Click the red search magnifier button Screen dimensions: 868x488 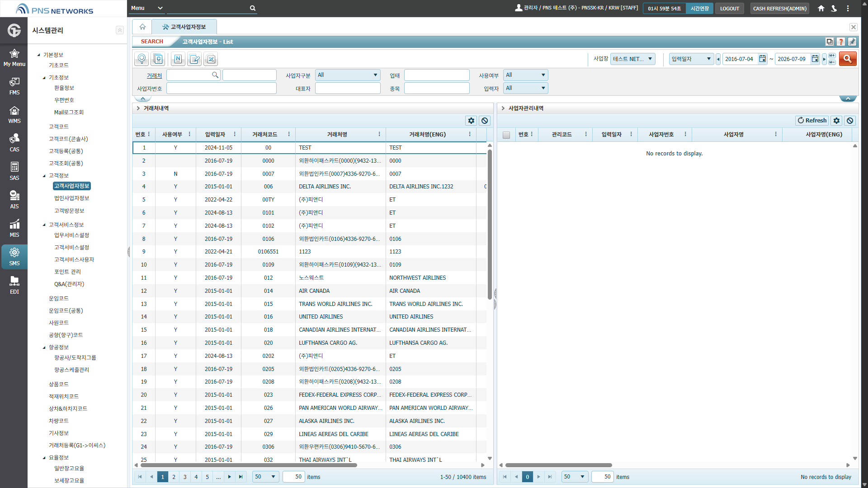[x=848, y=59]
